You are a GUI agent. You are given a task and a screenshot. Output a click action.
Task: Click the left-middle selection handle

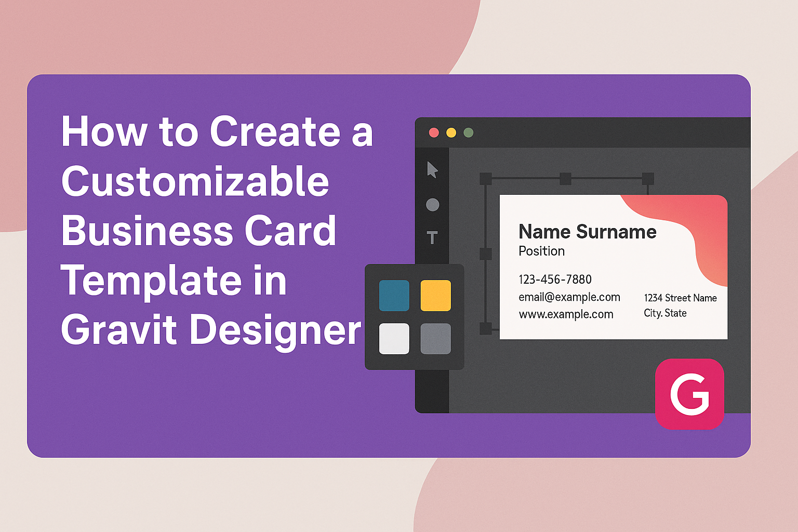(x=486, y=254)
